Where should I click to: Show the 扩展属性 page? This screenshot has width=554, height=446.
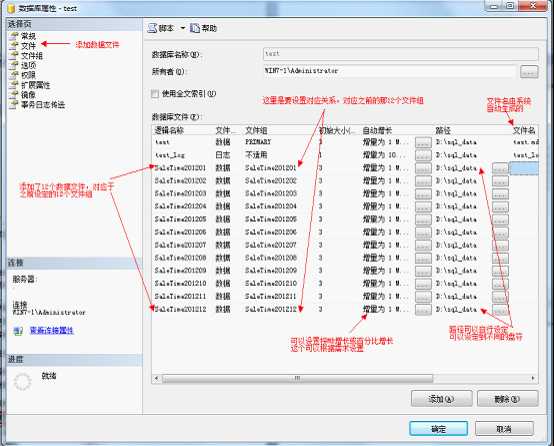(x=35, y=85)
